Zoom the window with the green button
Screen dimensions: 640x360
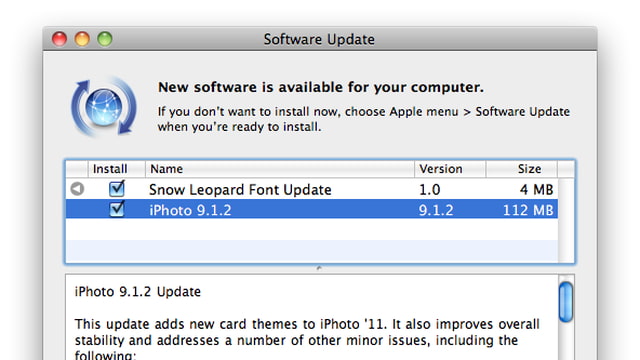click(x=105, y=39)
